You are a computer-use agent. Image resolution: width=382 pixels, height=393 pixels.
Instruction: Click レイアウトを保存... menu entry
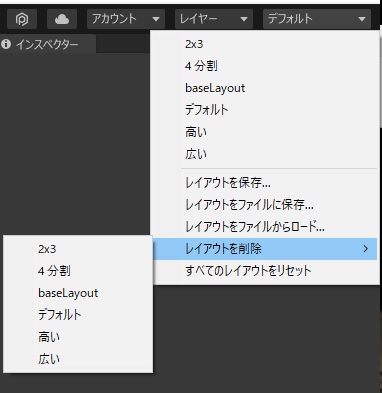point(265,183)
